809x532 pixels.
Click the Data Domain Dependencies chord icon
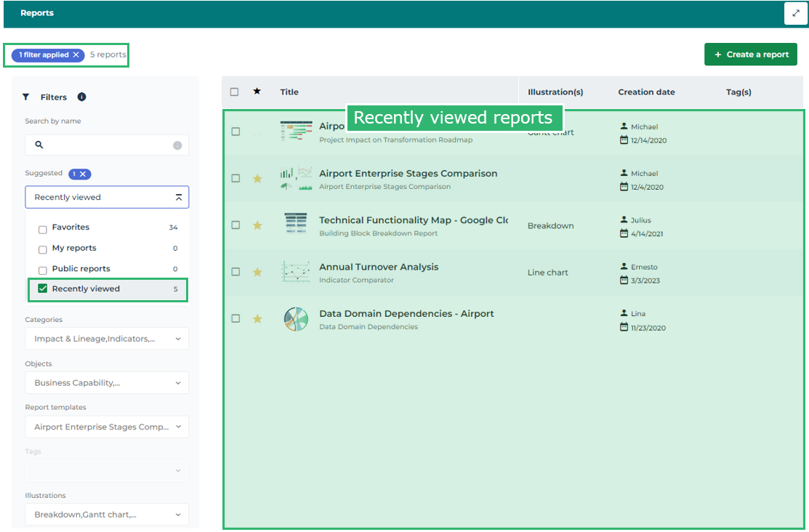tap(296, 319)
